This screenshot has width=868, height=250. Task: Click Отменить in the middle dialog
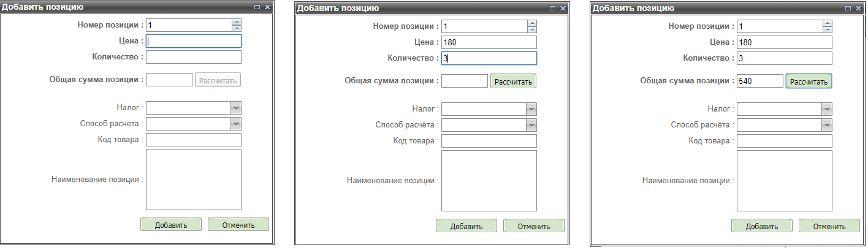tap(533, 226)
